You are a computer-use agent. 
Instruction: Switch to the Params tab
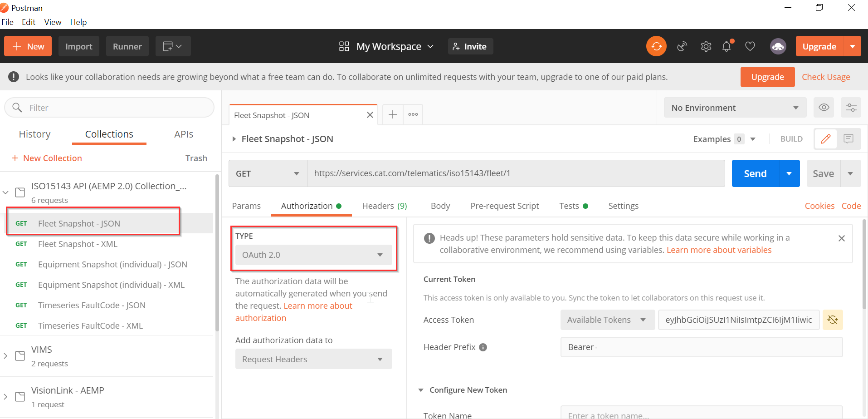click(x=246, y=206)
